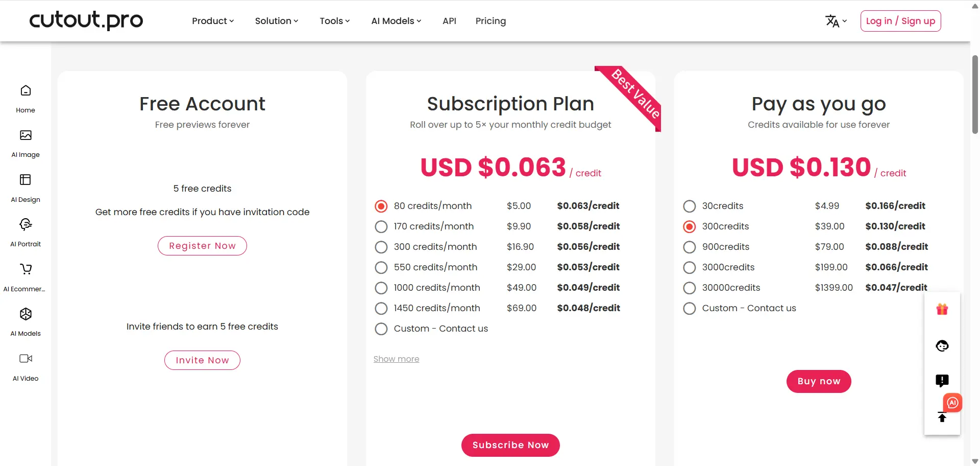
Task: Click the AI Ecommerce sidebar icon
Action: [26, 269]
